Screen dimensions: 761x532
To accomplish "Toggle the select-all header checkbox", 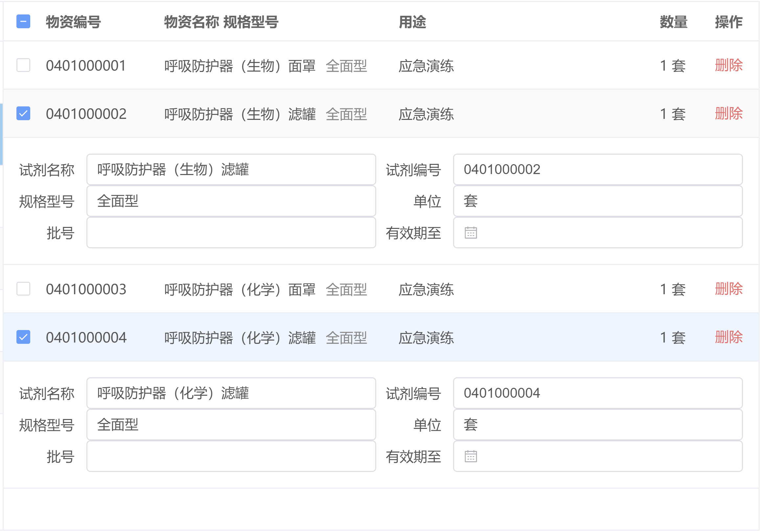I will 23,22.
